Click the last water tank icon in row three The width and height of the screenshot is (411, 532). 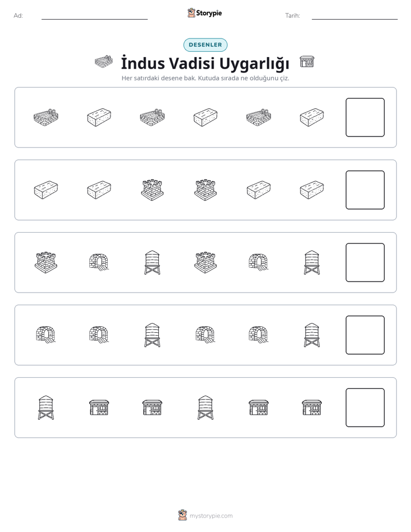312,263
